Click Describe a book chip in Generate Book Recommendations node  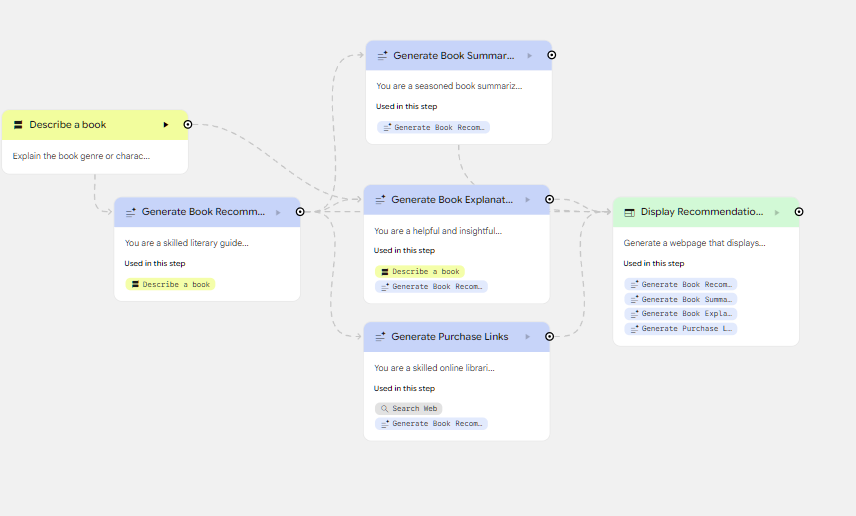point(170,284)
